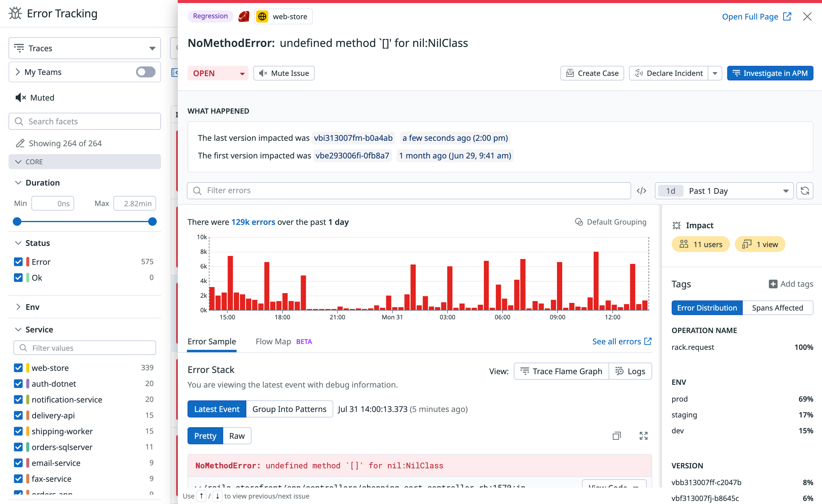
Task: Click the refresh icon next to time range
Action: (x=804, y=191)
